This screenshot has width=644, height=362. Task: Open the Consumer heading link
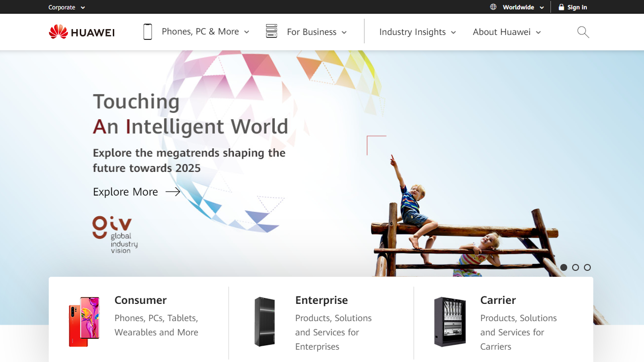140,300
